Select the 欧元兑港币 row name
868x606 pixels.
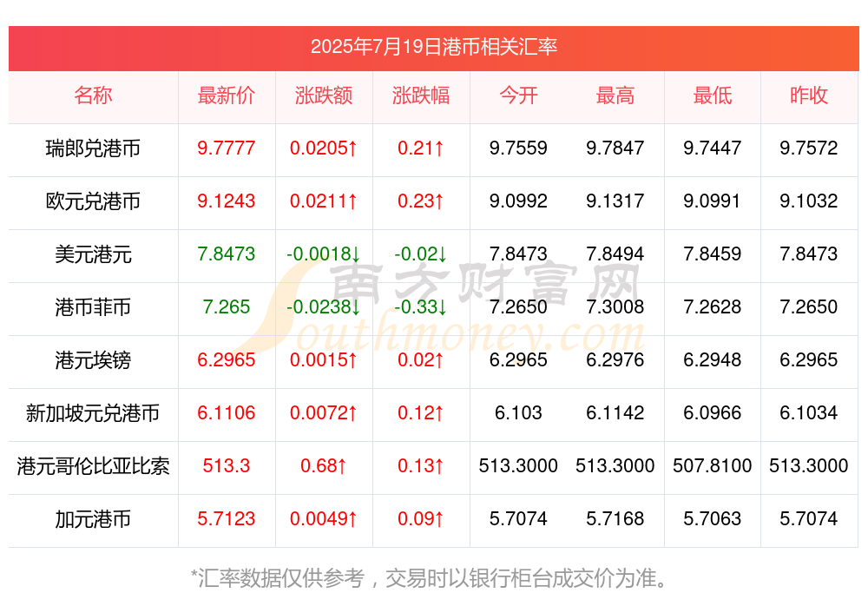pos(93,201)
